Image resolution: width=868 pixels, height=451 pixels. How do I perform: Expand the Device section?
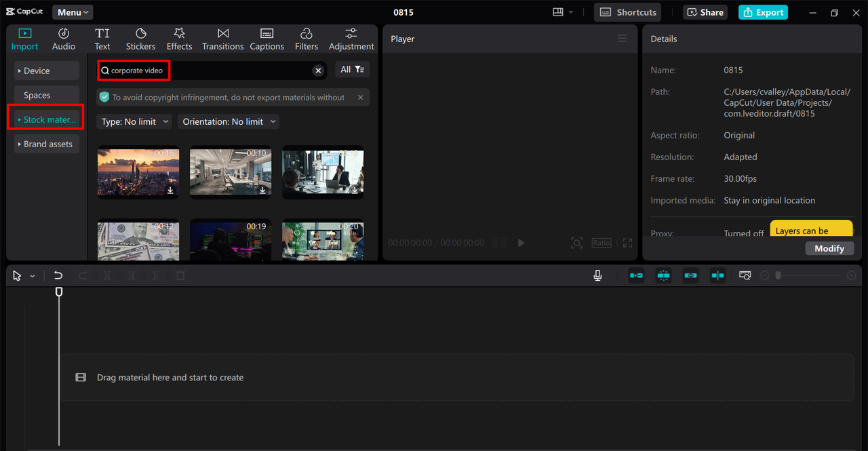point(47,71)
